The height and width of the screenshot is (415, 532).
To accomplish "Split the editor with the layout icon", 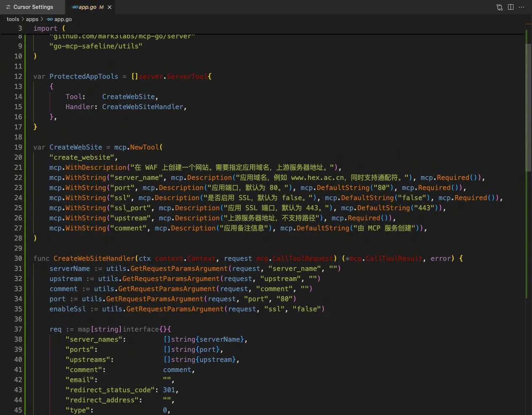I will pos(511,7).
